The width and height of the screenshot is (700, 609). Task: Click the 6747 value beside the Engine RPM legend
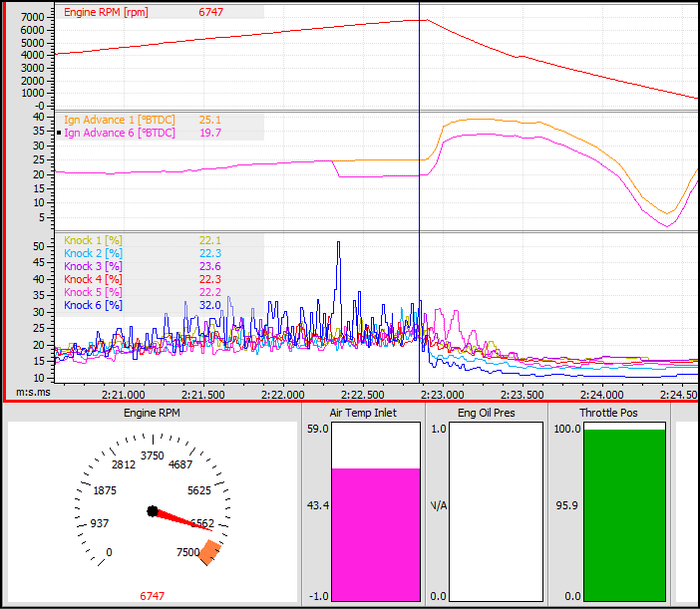[x=210, y=12]
